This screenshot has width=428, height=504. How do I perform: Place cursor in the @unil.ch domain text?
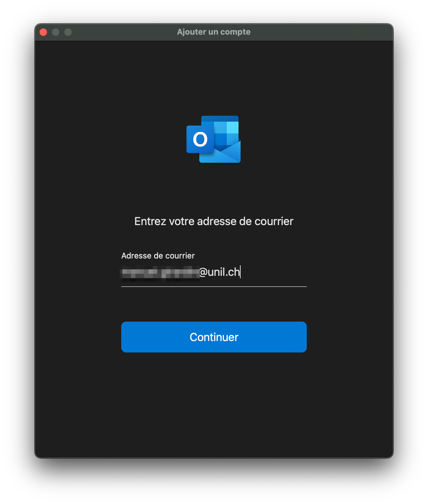click(x=219, y=272)
